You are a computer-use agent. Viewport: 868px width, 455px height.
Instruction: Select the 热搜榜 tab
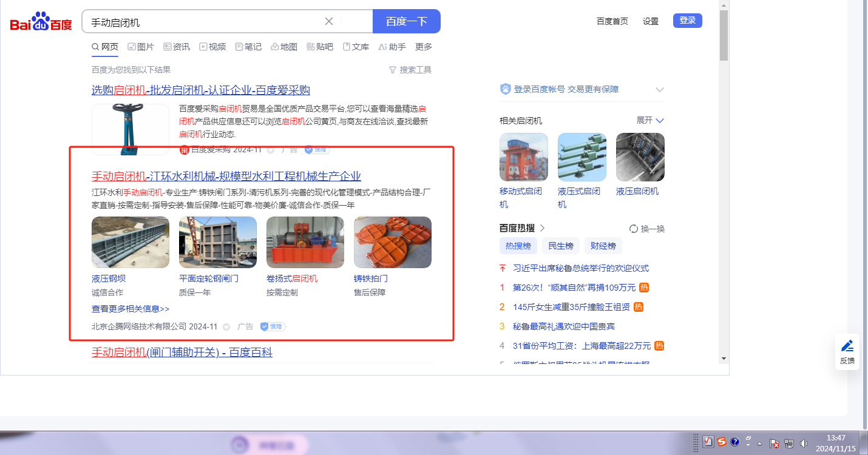[x=518, y=246]
